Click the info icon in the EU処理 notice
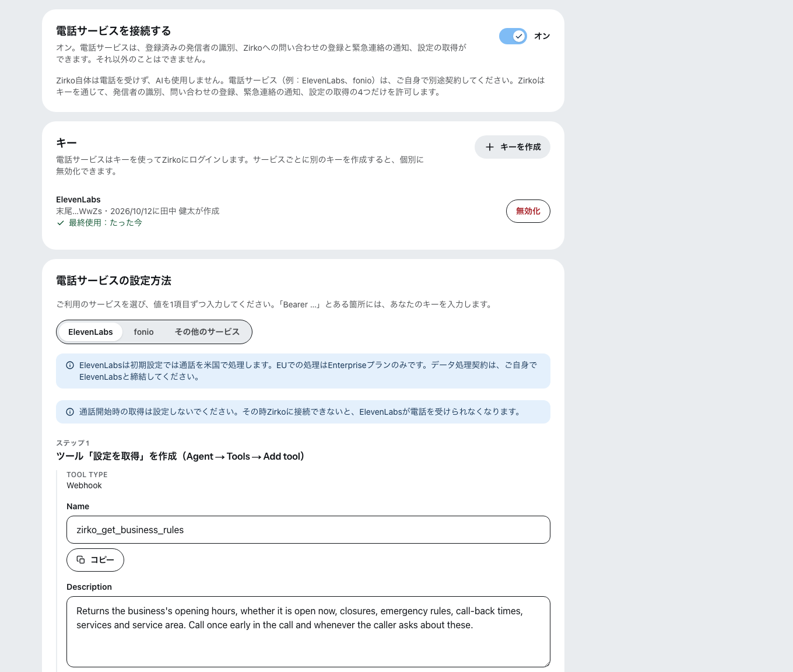Image resolution: width=793 pixels, height=672 pixels. pos(70,365)
